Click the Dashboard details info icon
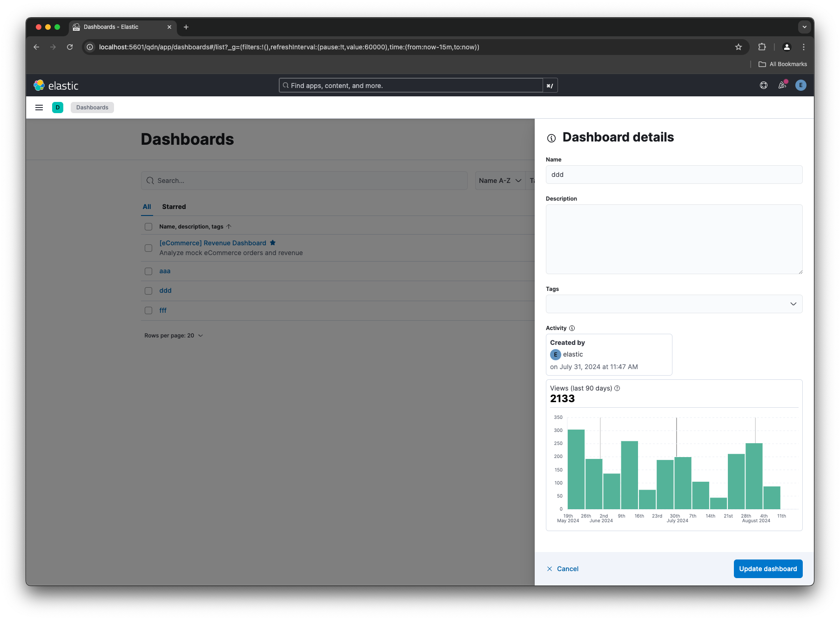Viewport: 840px width, 620px height. coord(551,138)
